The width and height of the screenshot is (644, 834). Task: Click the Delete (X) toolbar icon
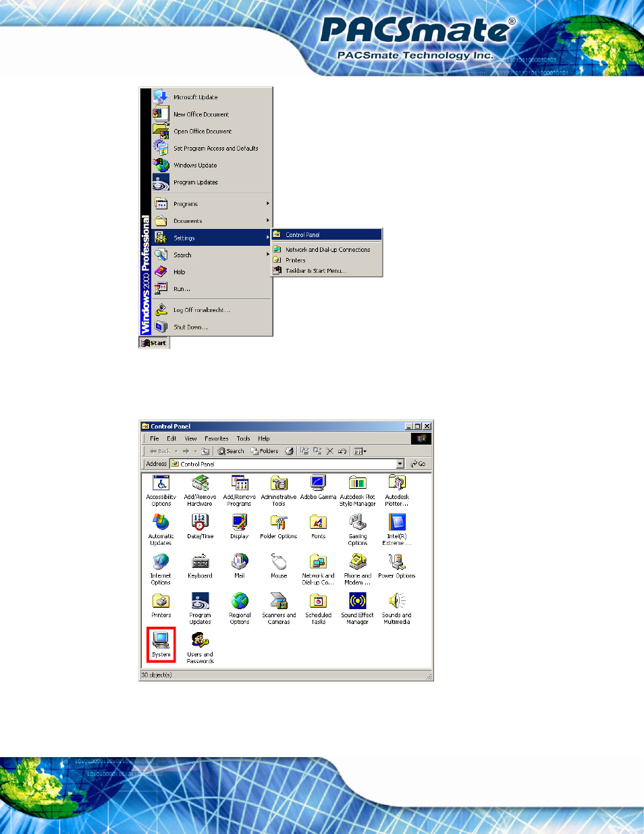tap(329, 451)
